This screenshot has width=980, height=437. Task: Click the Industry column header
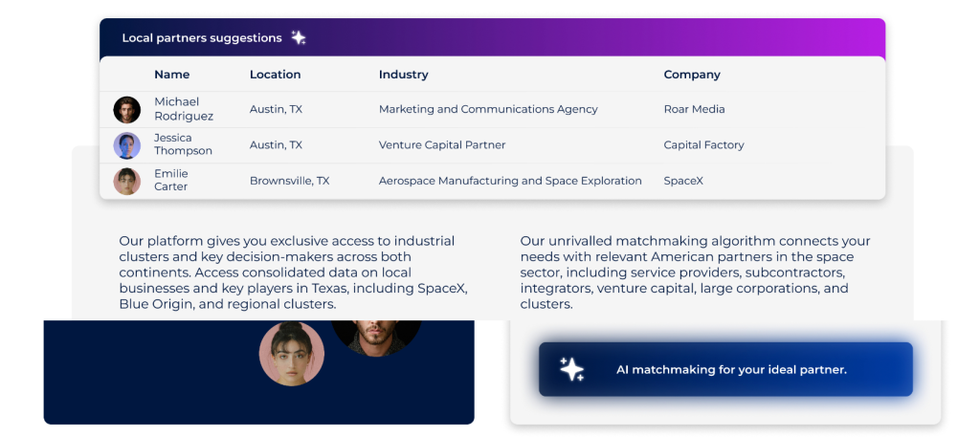click(x=404, y=75)
